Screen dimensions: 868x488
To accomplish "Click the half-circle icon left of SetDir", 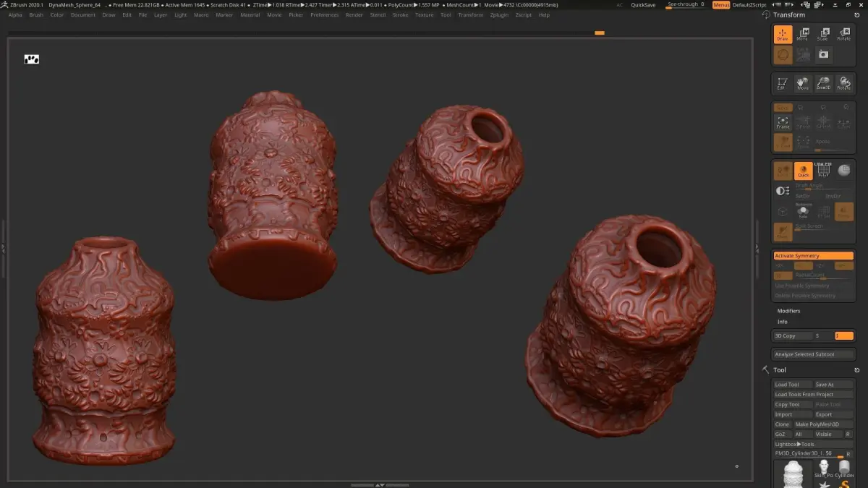I will coord(783,191).
